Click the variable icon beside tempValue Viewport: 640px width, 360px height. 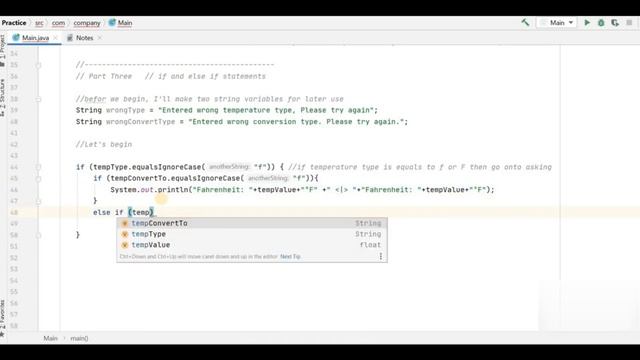[125, 245]
